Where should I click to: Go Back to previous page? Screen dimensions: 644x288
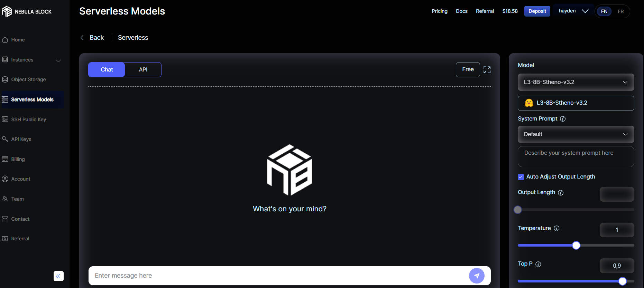[92, 38]
